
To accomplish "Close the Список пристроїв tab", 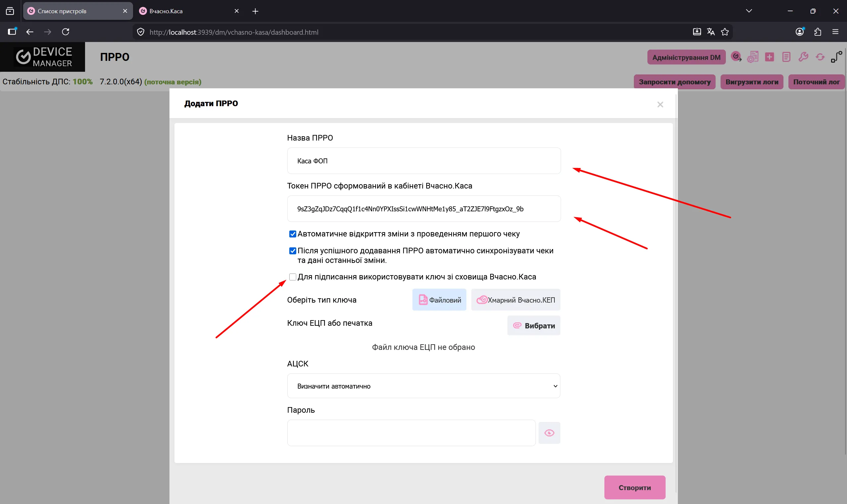I will 125,11.
